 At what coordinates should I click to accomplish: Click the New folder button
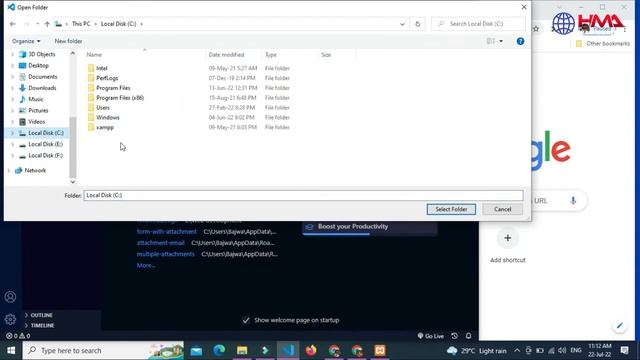[68, 41]
